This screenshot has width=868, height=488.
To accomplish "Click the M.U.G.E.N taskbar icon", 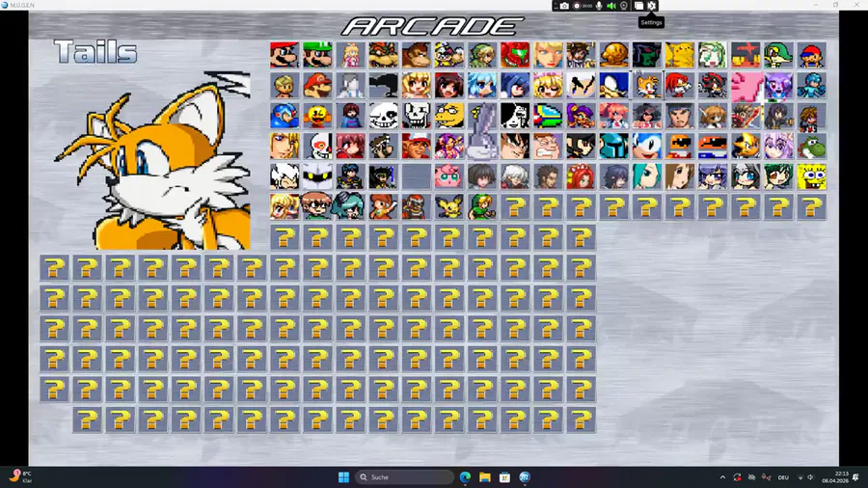I will (525, 477).
